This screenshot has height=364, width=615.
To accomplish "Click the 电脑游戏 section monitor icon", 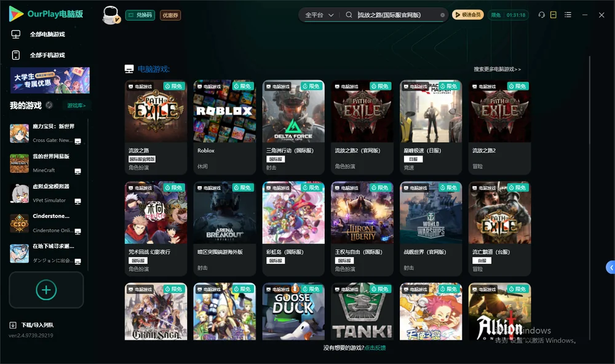I will (129, 69).
